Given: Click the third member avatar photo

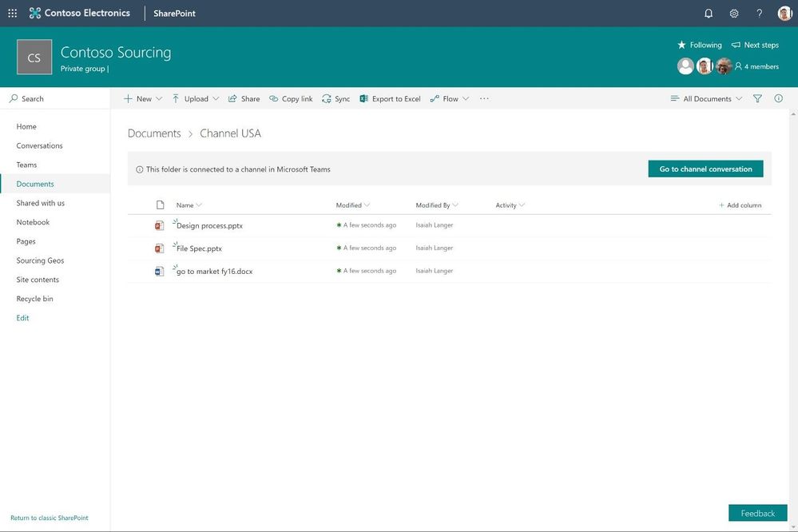Looking at the screenshot, I should point(723,66).
